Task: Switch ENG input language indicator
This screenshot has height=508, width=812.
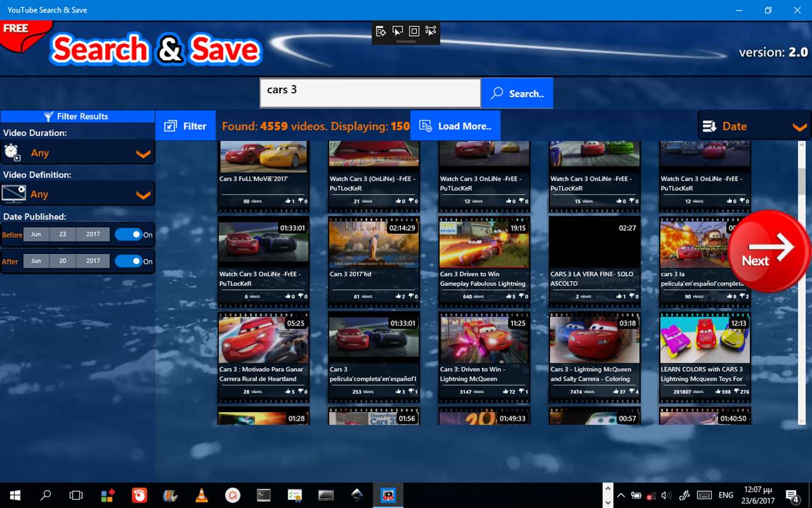Action: 726,495
